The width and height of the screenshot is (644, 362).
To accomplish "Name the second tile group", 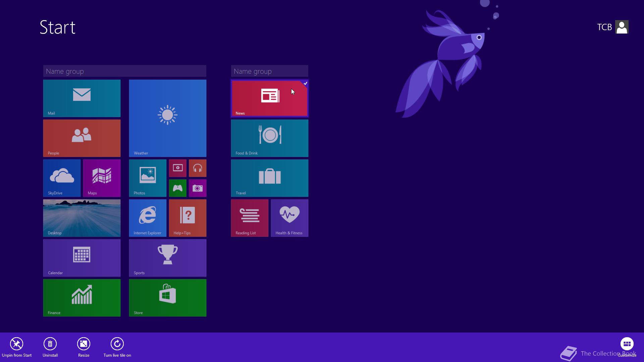I will [269, 71].
